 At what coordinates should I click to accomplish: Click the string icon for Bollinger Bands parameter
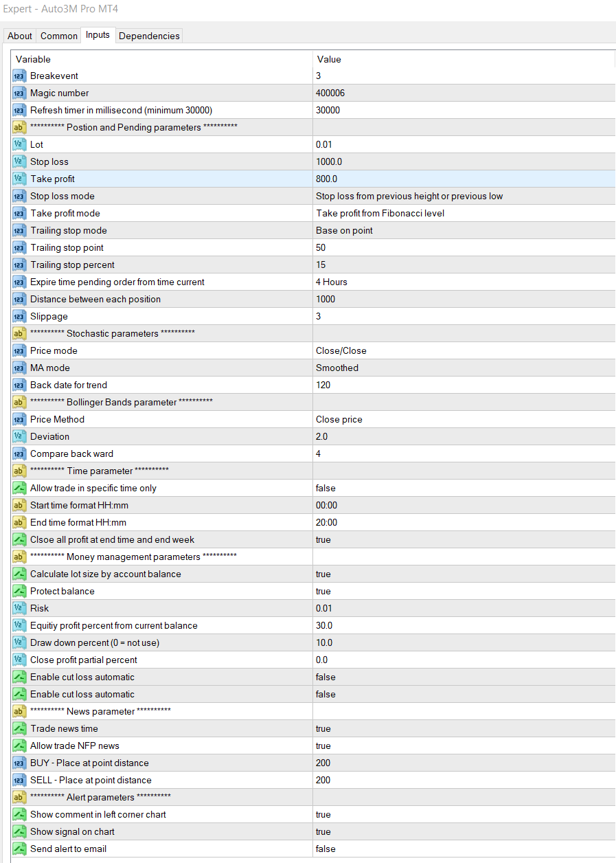[19, 402]
